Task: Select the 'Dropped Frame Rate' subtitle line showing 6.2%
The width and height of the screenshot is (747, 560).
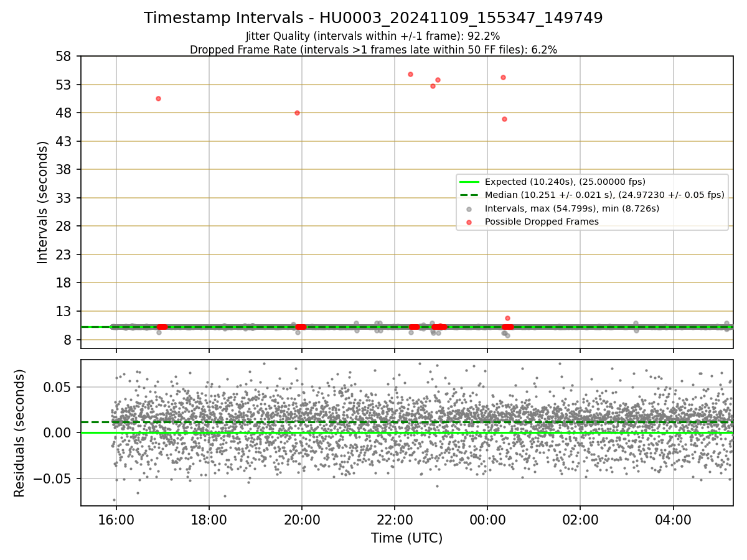Action: (374, 50)
